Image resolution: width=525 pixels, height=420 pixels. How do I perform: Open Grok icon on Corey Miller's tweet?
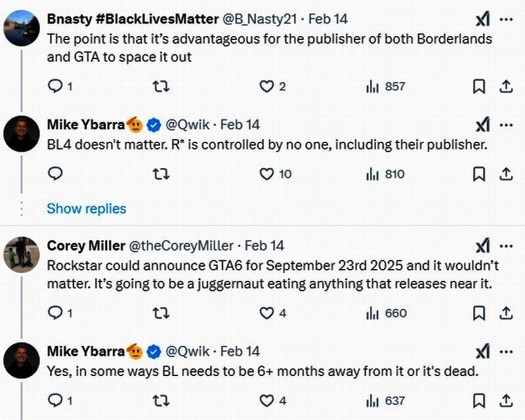pos(482,245)
